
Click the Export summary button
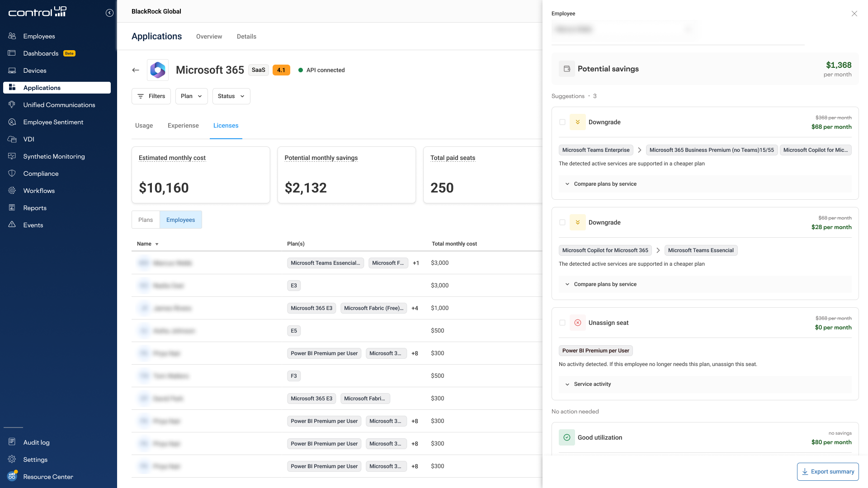pos(828,472)
